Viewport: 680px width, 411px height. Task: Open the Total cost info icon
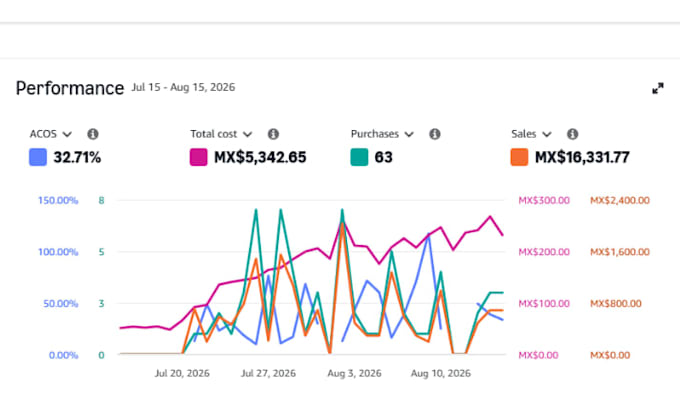point(273,134)
